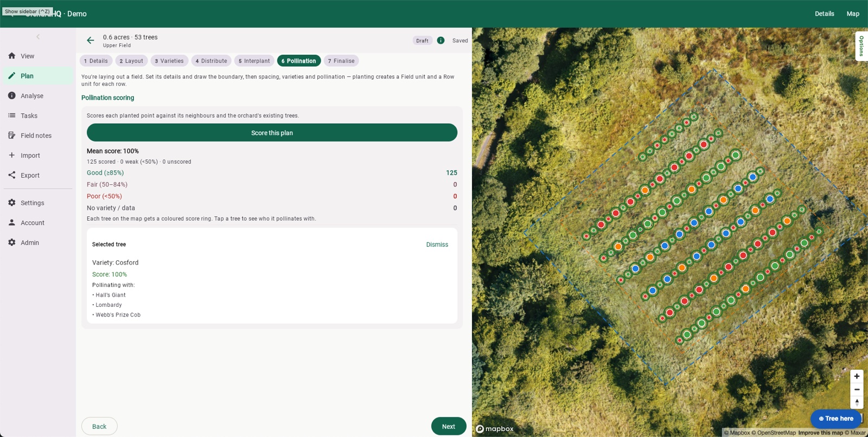This screenshot has height=437, width=868.
Task: Click the Fair (50–84%) row
Action: tap(272, 184)
